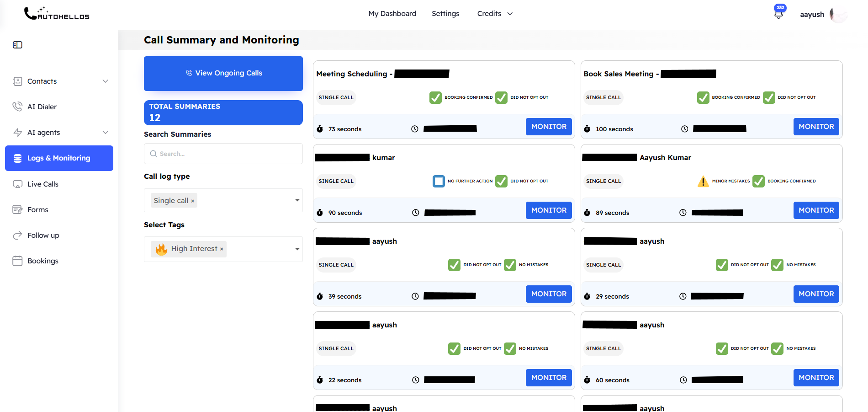
Task: Click the Total Summaries 12 panel
Action: tap(223, 112)
